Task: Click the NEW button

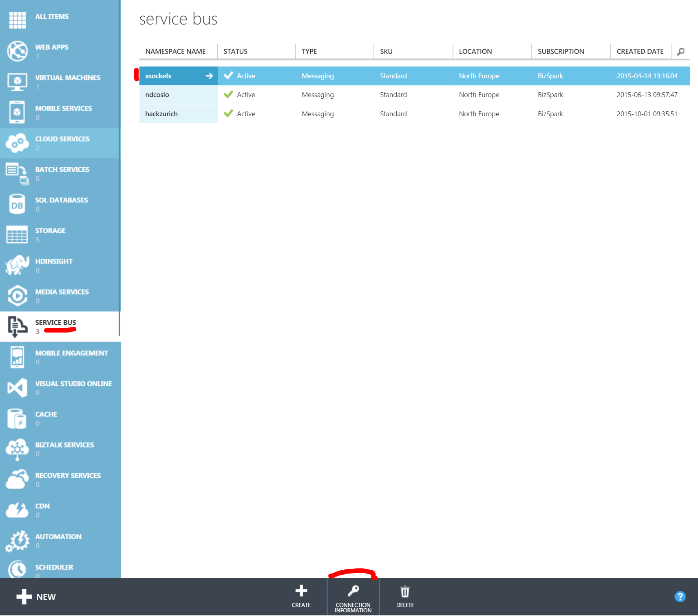Action: click(36, 597)
